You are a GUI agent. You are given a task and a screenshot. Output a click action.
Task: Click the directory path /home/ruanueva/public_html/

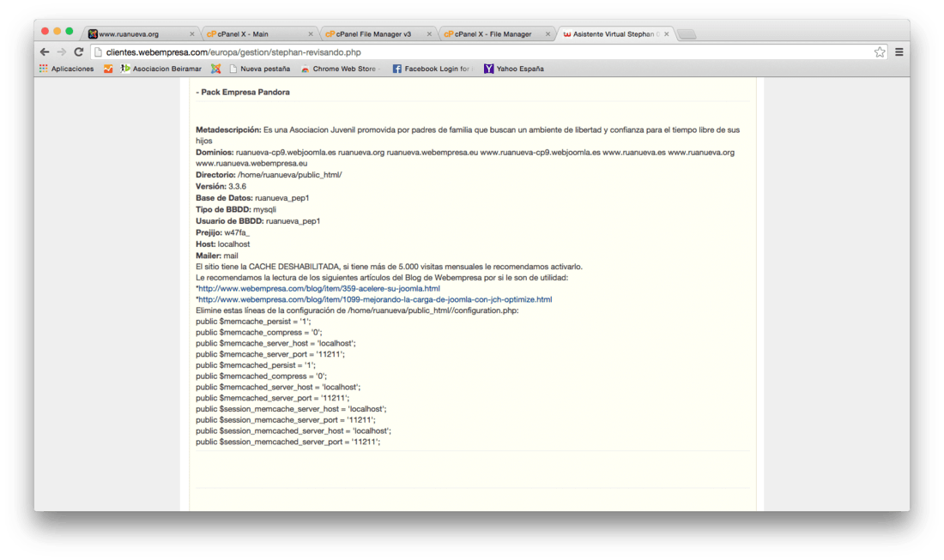[x=289, y=175]
